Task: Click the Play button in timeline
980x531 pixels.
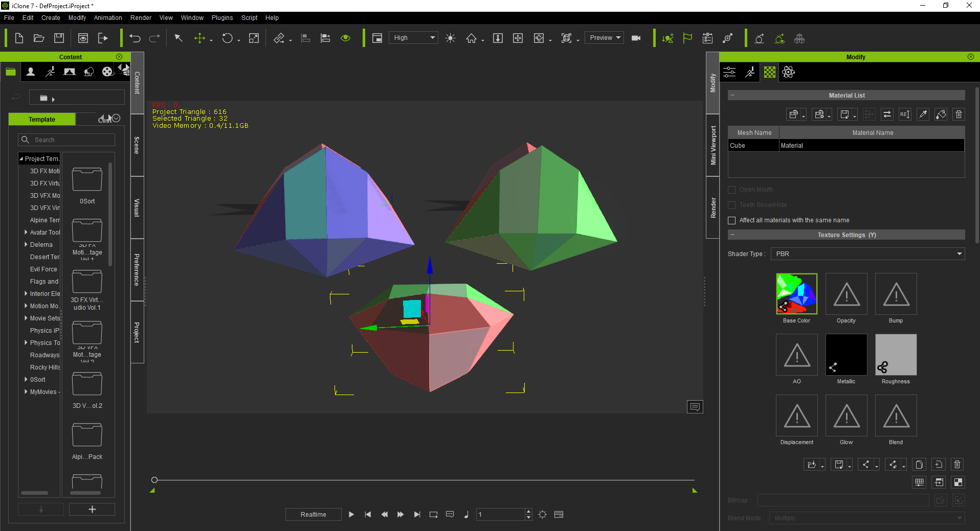Action: tap(351, 515)
